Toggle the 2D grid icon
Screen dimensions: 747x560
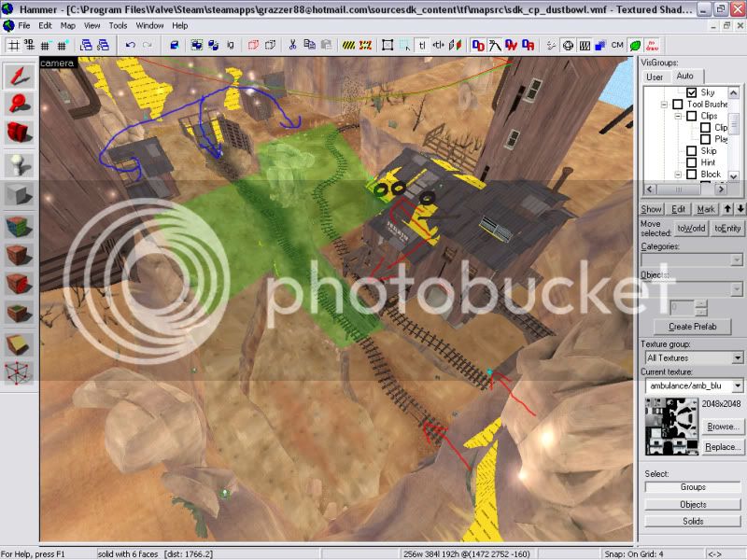click(x=13, y=45)
